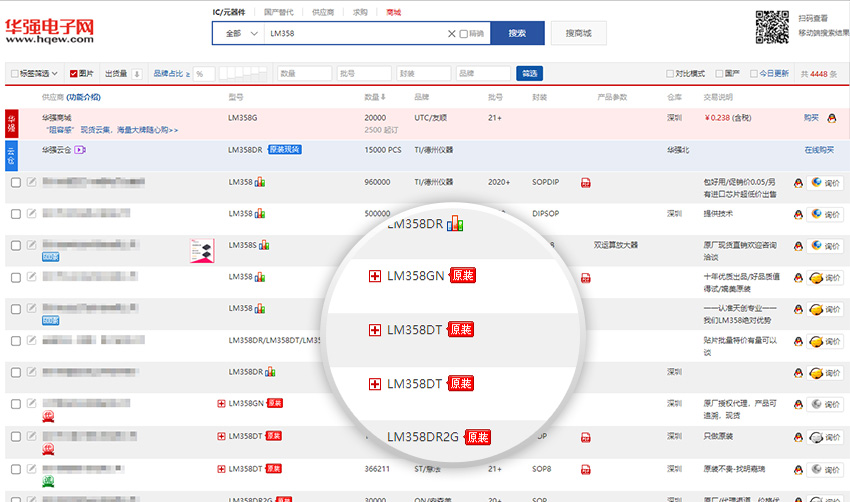
Task: Edit note icon on the 960000 LM358 row
Action: [x=31, y=182]
